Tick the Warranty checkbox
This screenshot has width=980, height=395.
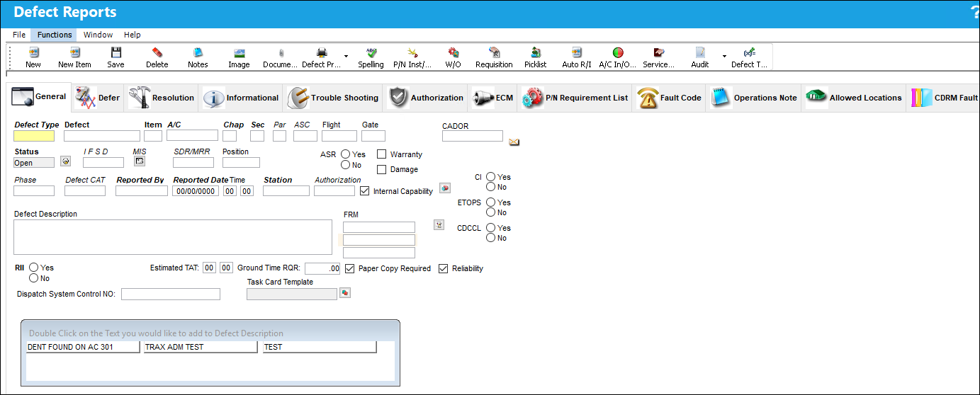click(381, 154)
